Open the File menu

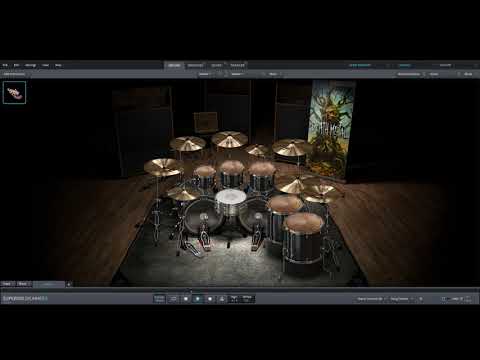tap(5, 65)
